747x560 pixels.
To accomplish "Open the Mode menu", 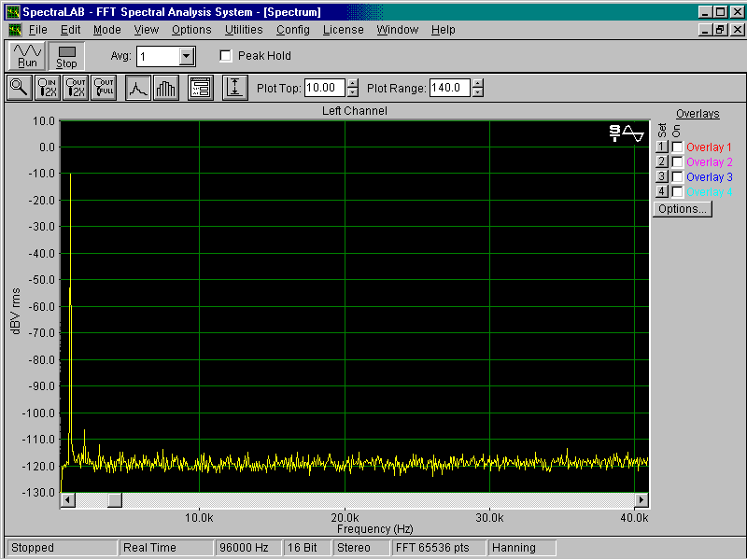I will [107, 30].
